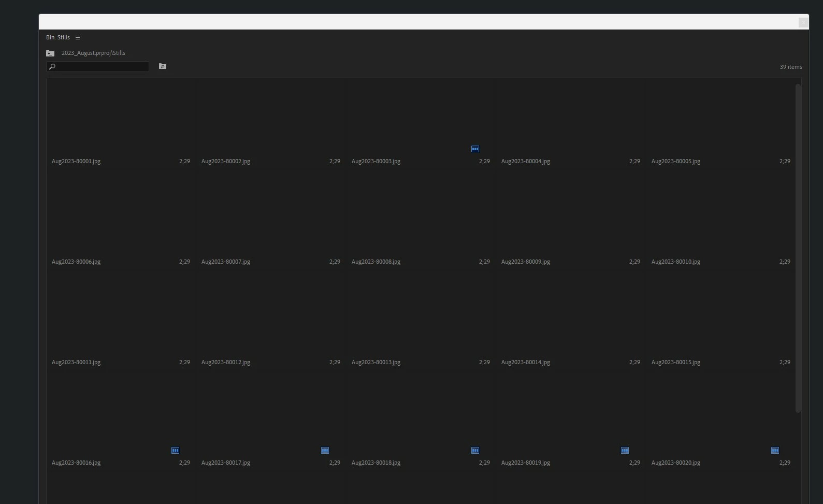
Task: Select Aug2023-80016.jpg file name
Action: 76,463
